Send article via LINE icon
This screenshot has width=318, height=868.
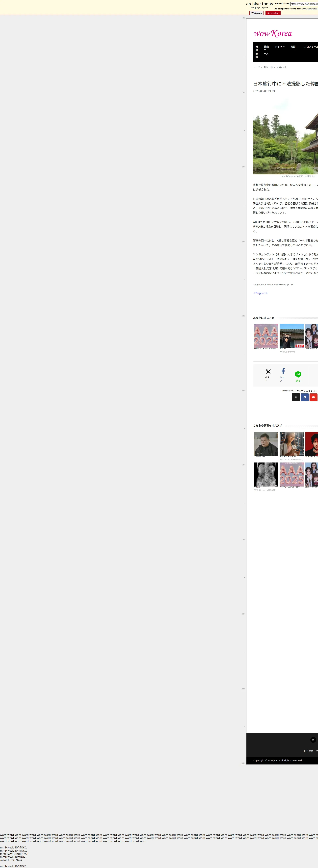tap(298, 374)
